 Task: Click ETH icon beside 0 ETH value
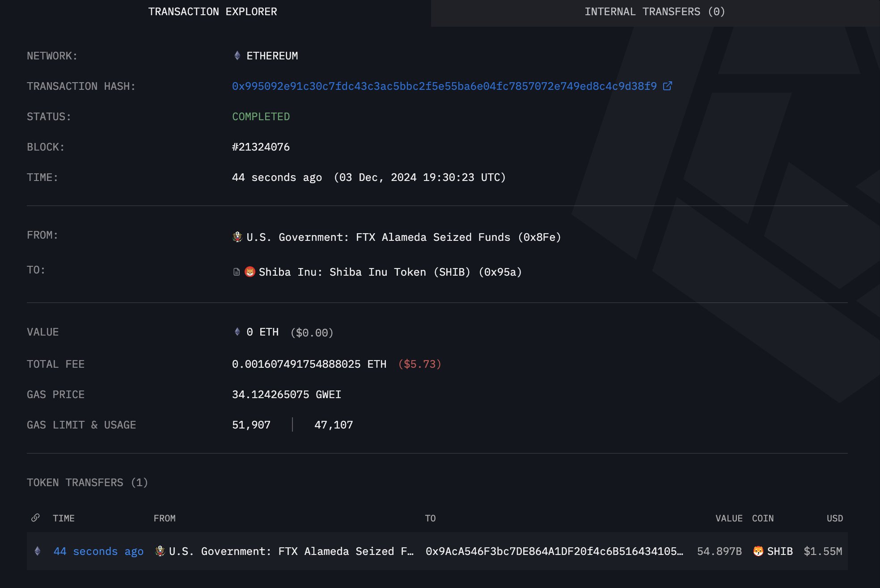coord(237,332)
